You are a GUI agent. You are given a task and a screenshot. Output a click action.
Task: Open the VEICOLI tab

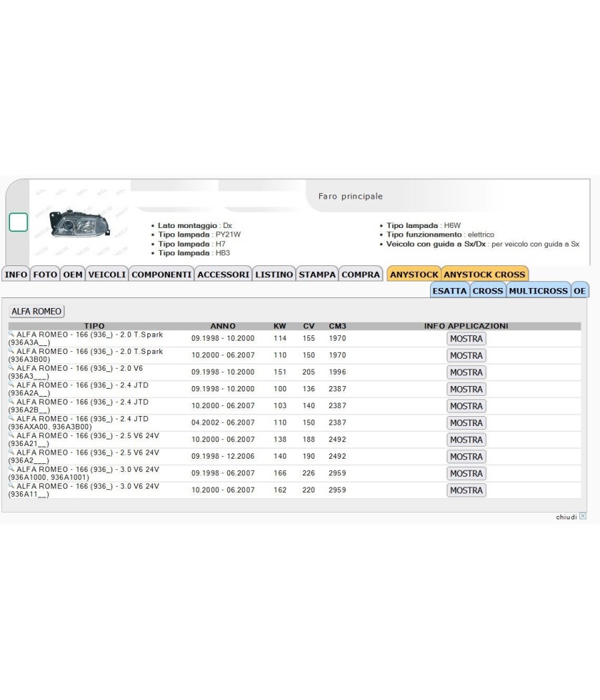click(x=107, y=274)
